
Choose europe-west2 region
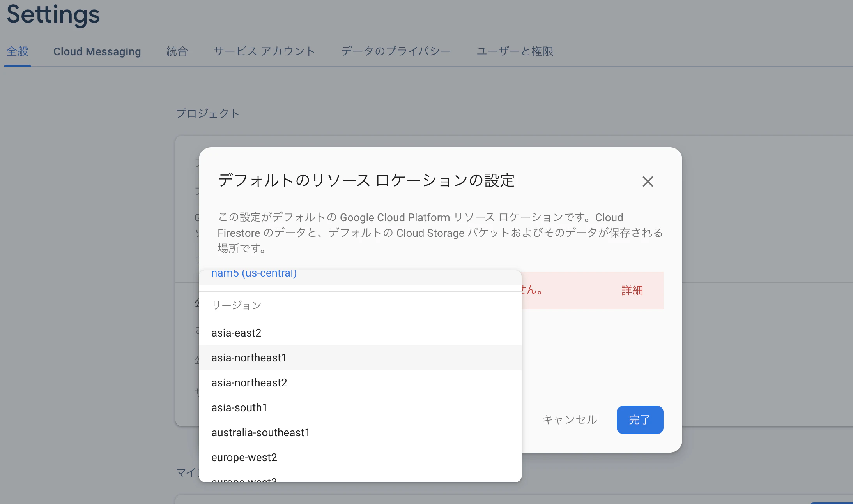[360, 457]
